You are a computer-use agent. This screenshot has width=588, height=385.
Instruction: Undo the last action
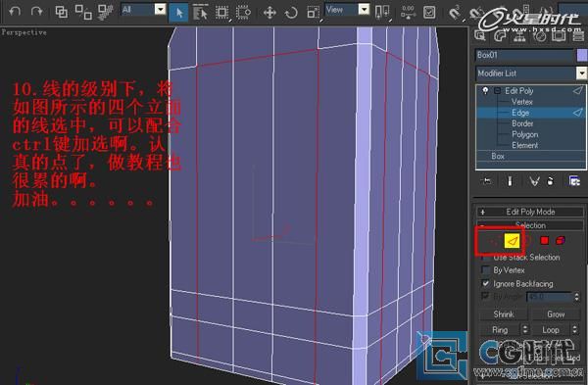pos(15,12)
